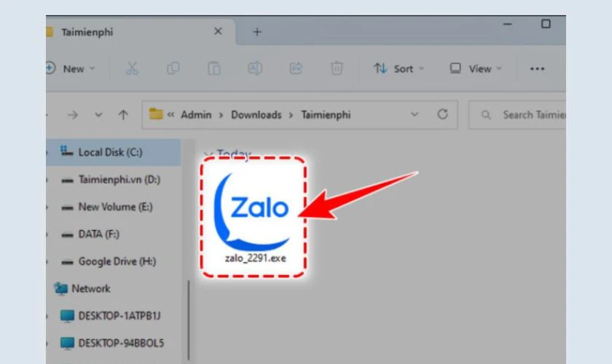
Task: Go up one folder level
Action: (x=123, y=114)
